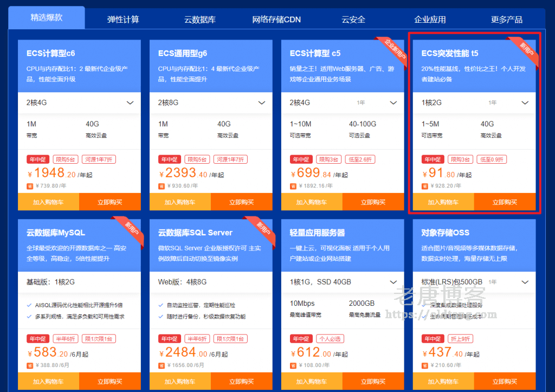Open the 标准(LRS)包500GB dropdown on 对象存储OSS
The width and height of the screenshot is (555, 392).
(x=525, y=282)
